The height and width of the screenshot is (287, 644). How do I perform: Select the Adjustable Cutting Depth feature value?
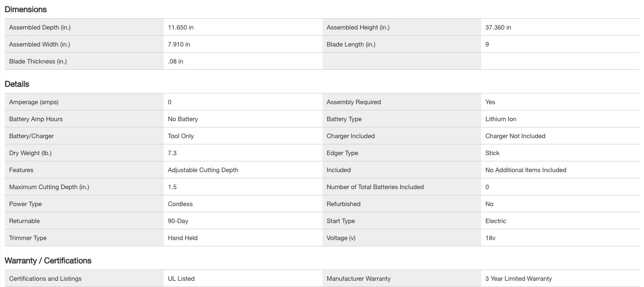coord(203,170)
